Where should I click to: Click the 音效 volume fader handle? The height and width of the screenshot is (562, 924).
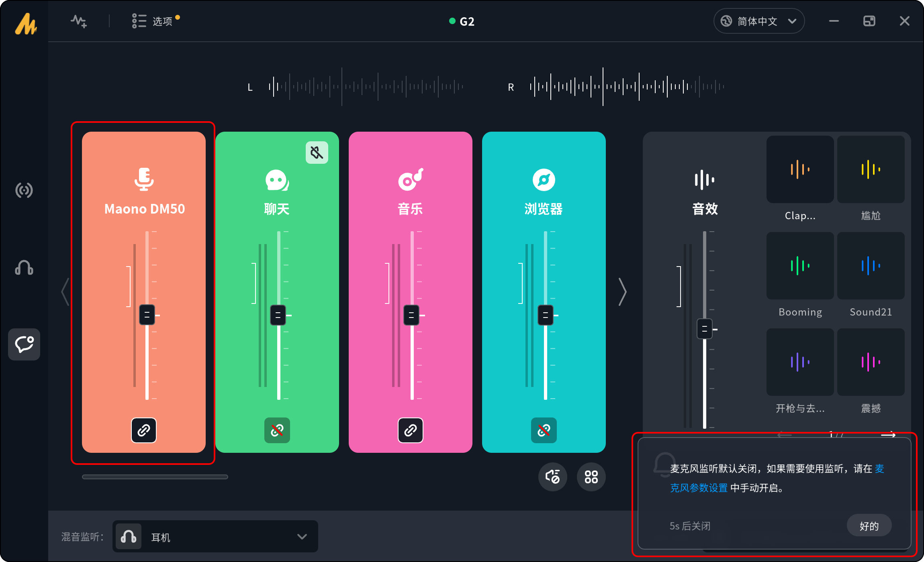point(704,329)
